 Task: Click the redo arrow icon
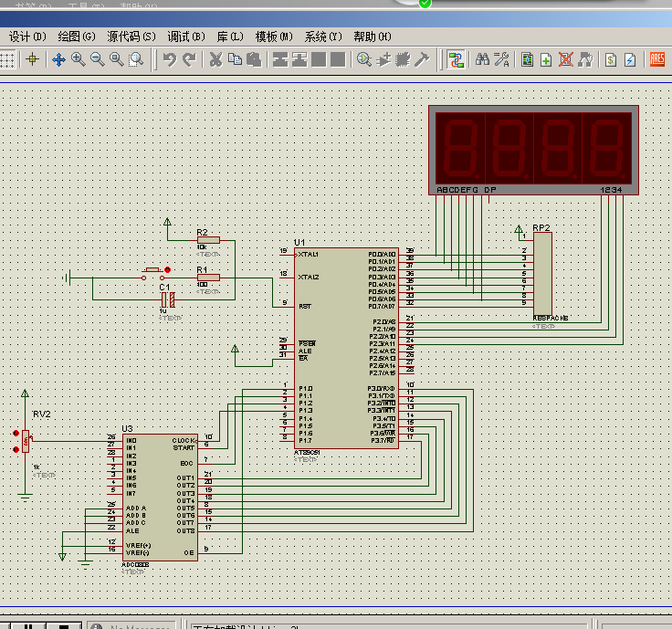189,59
